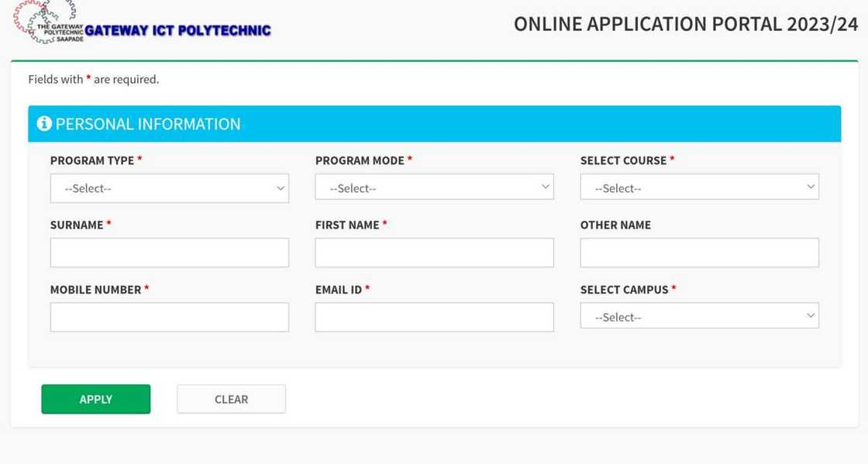Focus the Mobile Number input box

coord(169,317)
